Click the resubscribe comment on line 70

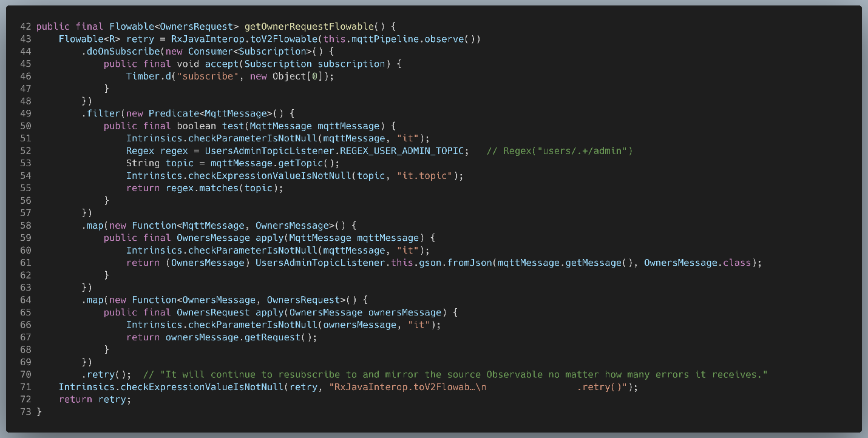click(455, 375)
